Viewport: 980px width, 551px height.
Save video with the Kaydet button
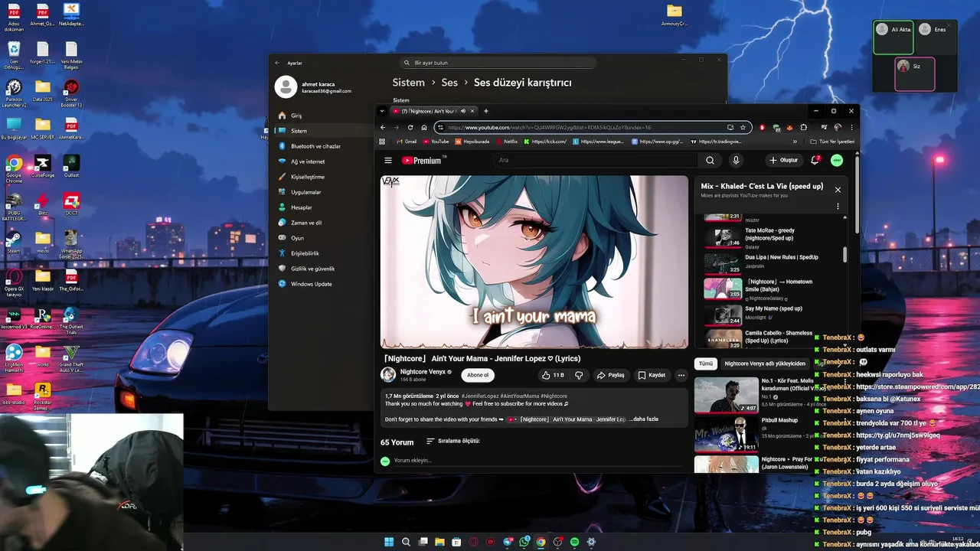click(x=652, y=375)
